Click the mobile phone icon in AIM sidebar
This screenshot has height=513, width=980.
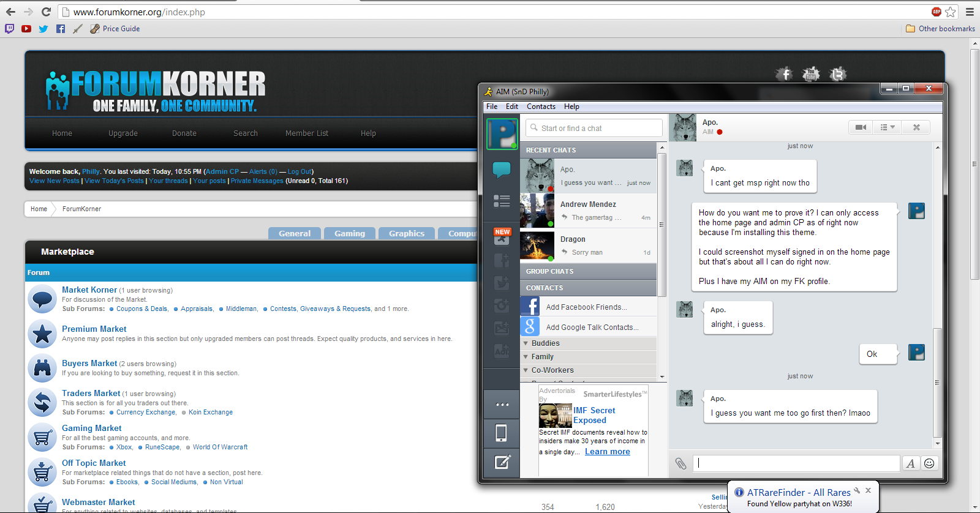501,433
